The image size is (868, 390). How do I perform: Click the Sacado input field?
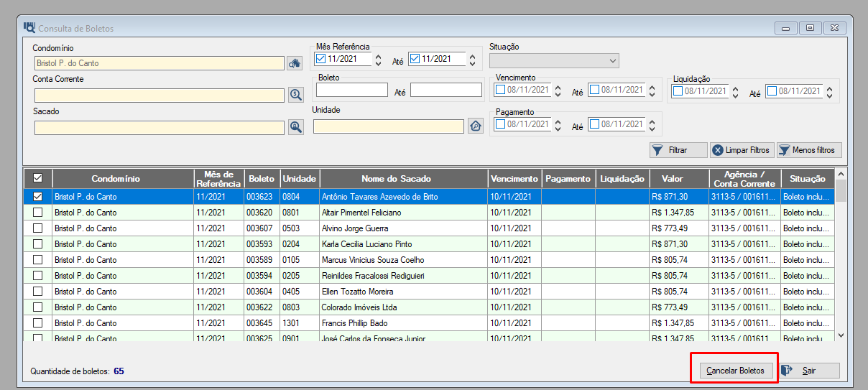[x=159, y=127]
